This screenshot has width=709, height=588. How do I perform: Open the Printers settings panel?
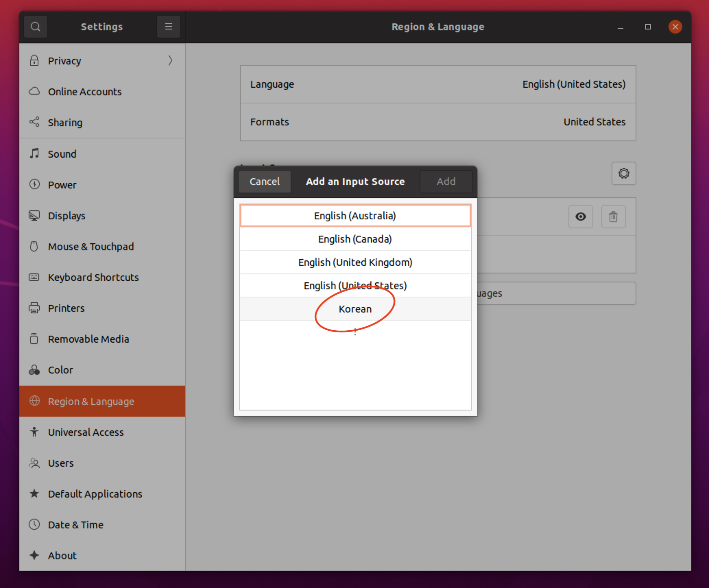click(x=66, y=308)
